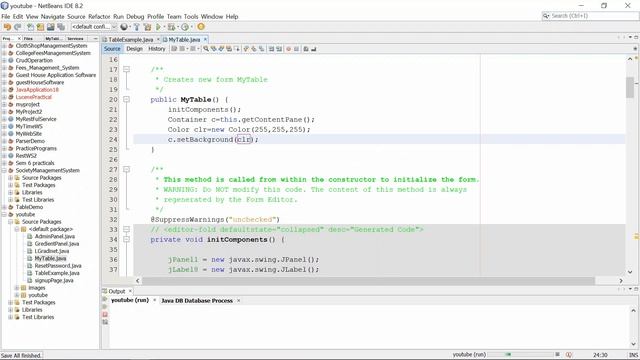Click the Redo arrow in main toolbar
This screenshot has height=360, width=640.
(17, 27)
